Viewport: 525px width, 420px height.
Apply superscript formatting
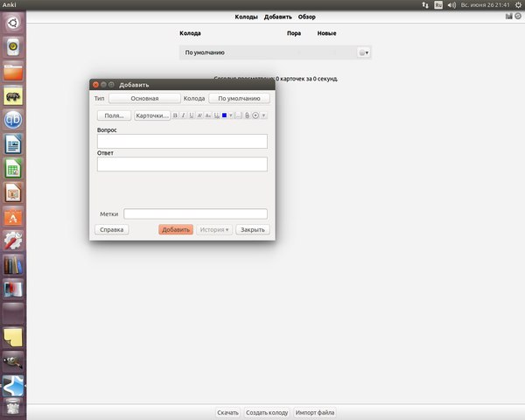point(199,115)
